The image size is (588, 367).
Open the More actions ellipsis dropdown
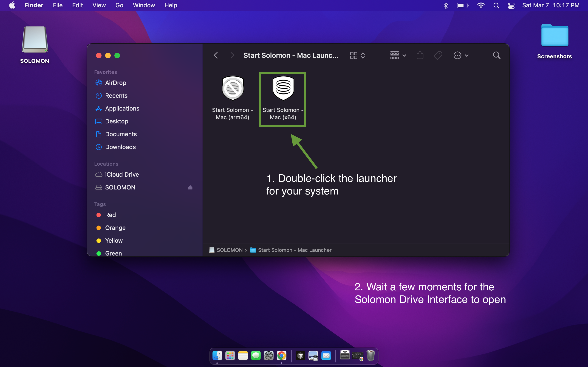click(x=461, y=55)
